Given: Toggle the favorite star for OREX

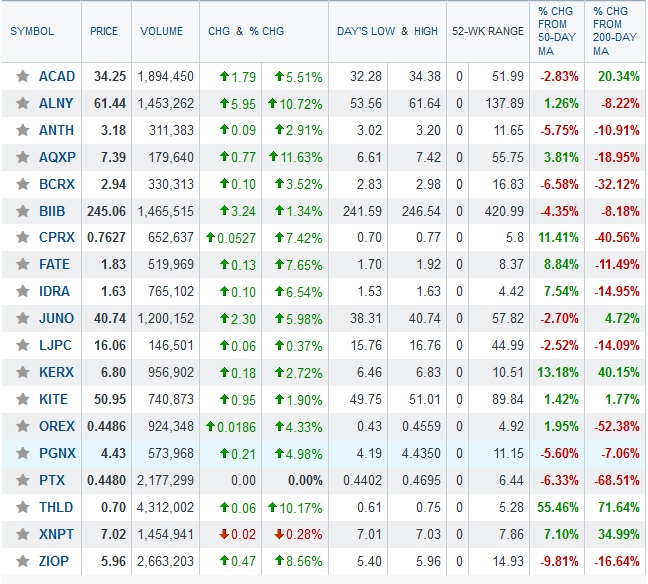Looking at the screenshot, I should tap(23, 426).
